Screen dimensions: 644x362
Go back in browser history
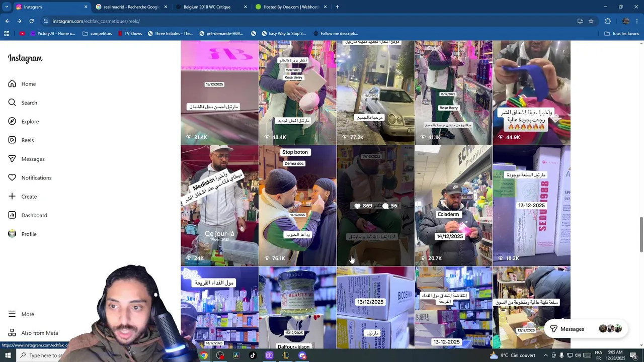point(7,21)
